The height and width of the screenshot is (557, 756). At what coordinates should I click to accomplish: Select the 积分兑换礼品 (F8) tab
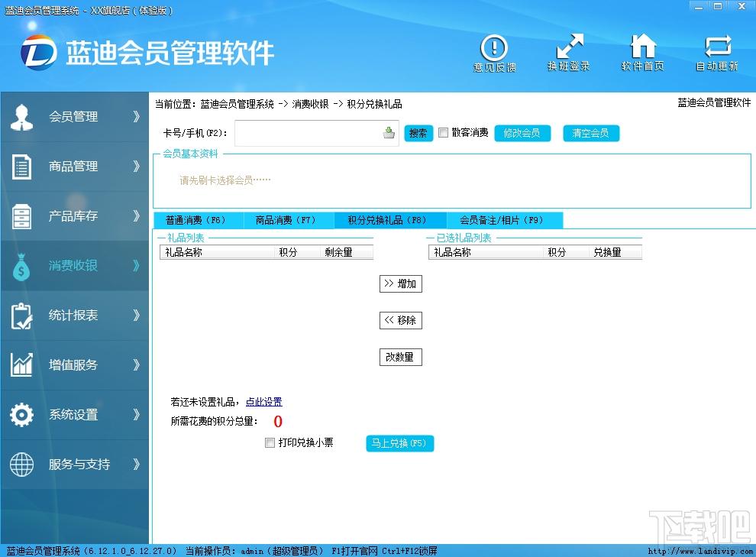(x=390, y=220)
